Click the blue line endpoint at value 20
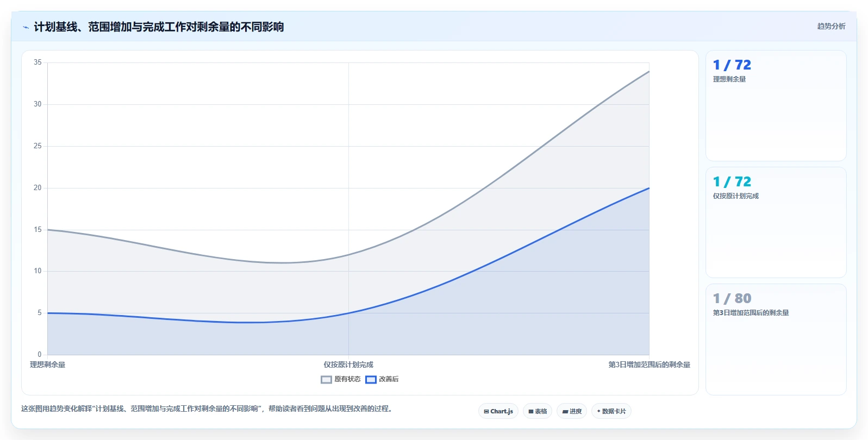The height and width of the screenshot is (440, 868). click(x=649, y=188)
